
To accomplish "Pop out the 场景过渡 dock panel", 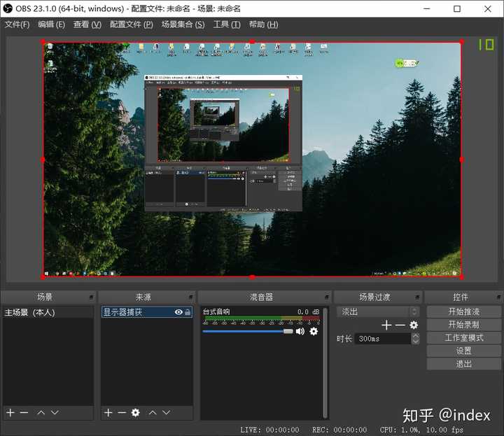I will click(x=417, y=297).
